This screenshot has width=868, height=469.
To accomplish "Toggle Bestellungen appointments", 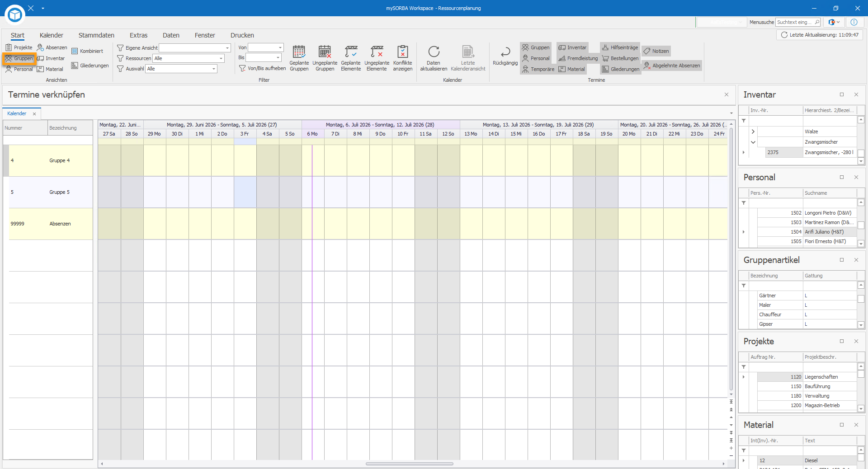I will pyautogui.click(x=620, y=58).
